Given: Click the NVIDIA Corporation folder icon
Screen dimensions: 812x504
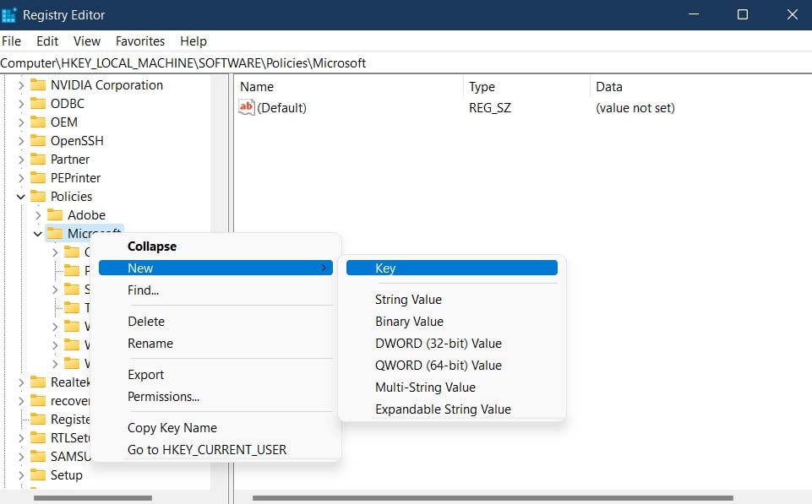Looking at the screenshot, I should (x=38, y=85).
